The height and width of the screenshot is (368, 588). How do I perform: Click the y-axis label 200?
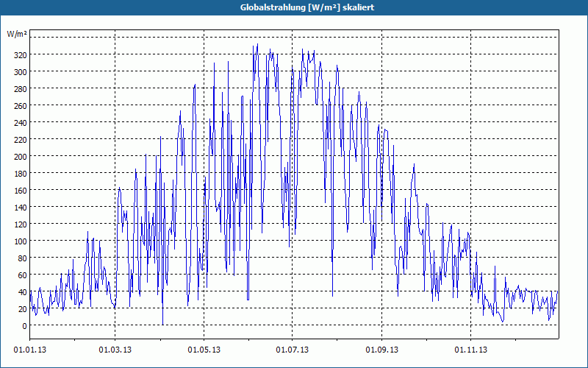[x=21, y=157]
